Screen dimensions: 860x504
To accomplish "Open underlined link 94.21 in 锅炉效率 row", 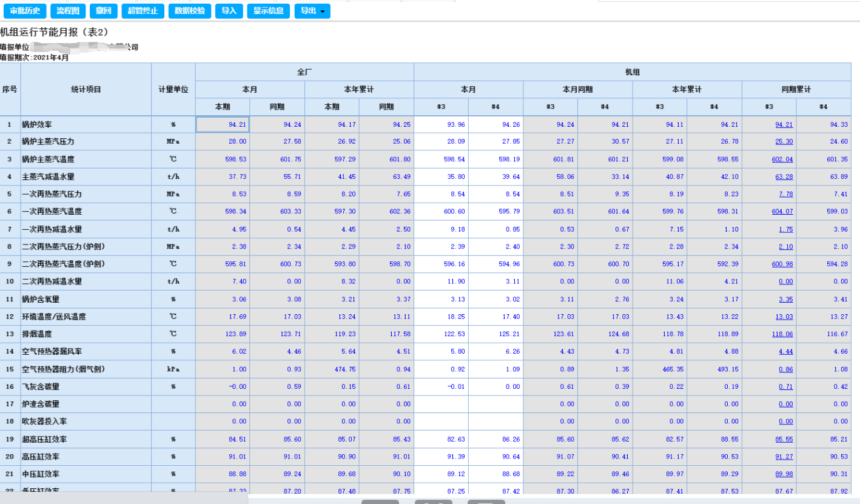I will coord(784,124).
